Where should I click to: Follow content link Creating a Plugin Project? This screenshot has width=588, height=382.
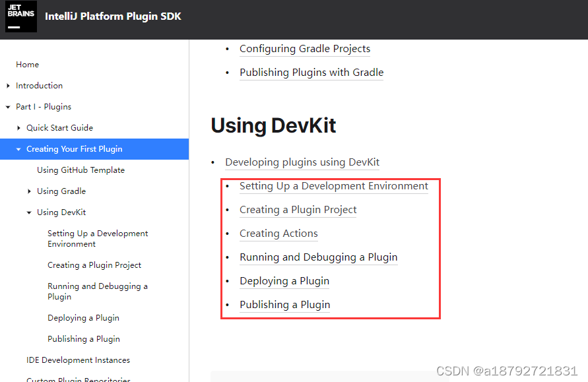coord(298,210)
